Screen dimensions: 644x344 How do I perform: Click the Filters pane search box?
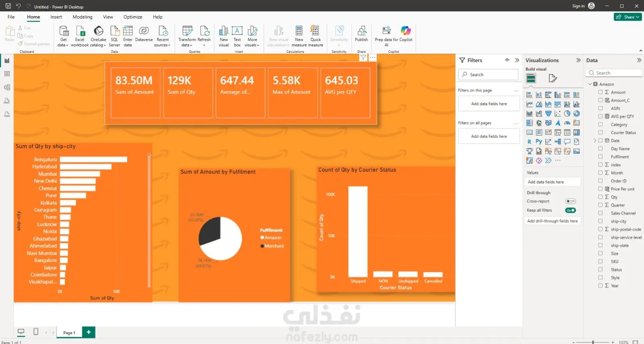pos(488,75)
